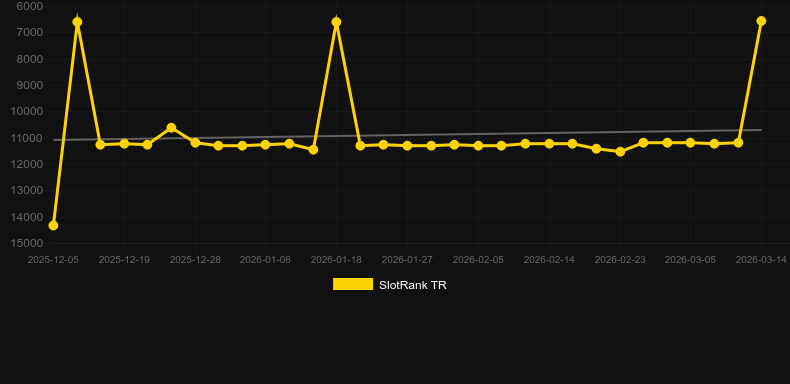Viewport: 790px width, 384px height.
Task: Click the 2026-02-23 x-axis date label
Action: pos(620,260)
